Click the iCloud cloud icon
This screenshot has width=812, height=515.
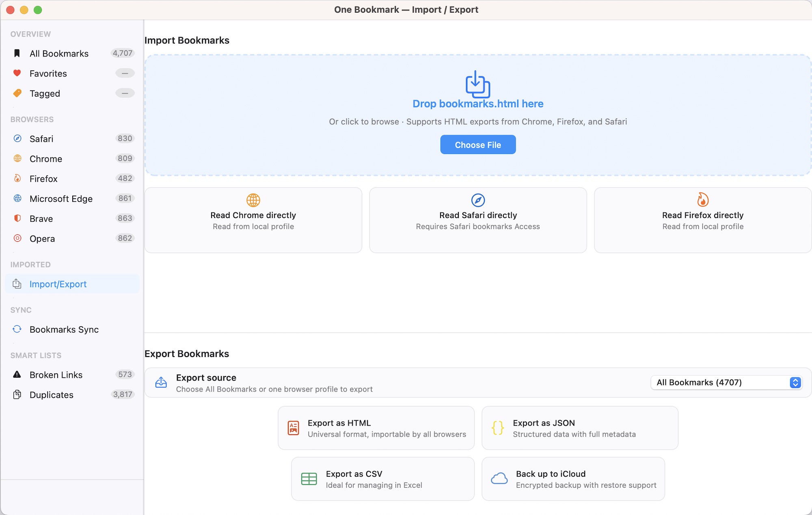(499, 479)
